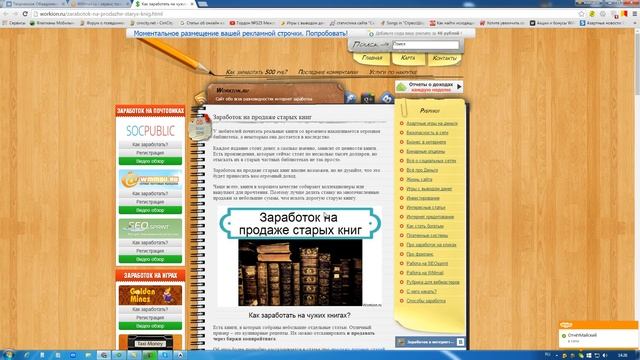Open rubric 'Работа на WMmail'
Image resolution: width=640 pixels, height=360 pixels.
(x=425, y=273)
